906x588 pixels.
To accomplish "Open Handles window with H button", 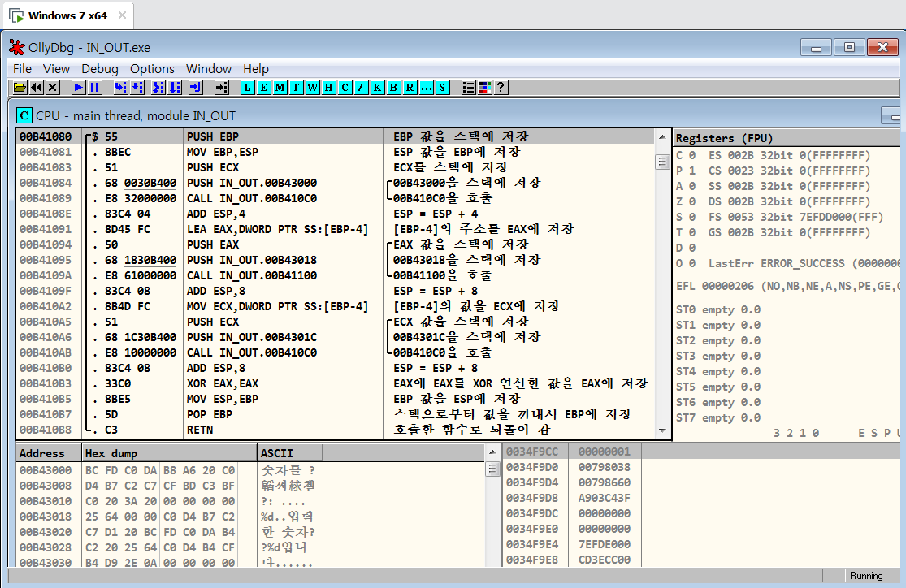I will click(329, 87).
